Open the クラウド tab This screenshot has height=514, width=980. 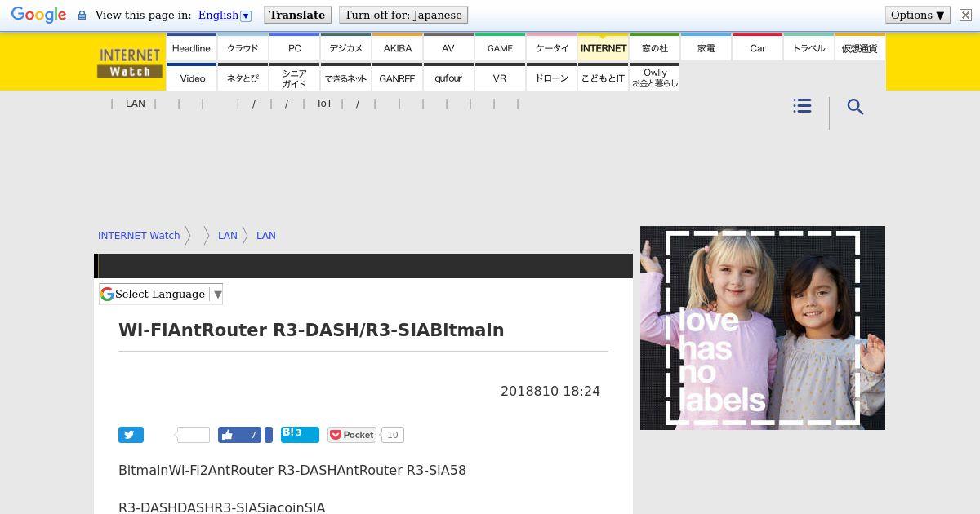tap(243, 47)
